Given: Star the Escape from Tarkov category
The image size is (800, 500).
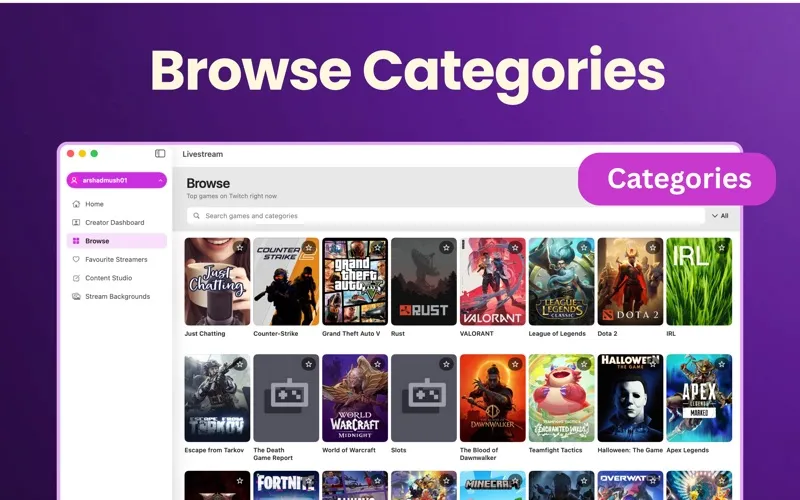Looking at the screenshot, I should (x=240, y=364).
